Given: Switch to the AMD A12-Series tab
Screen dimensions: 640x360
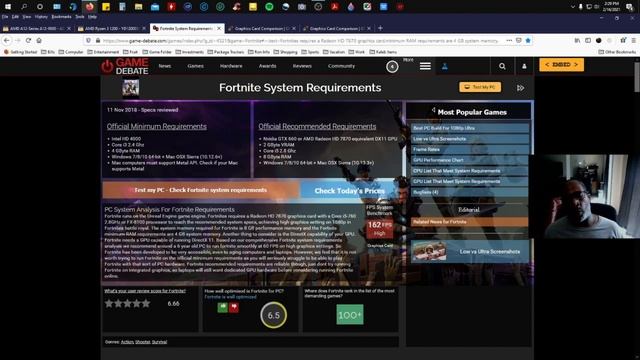Looking at the screenshot, I should [x=37, y=29].
